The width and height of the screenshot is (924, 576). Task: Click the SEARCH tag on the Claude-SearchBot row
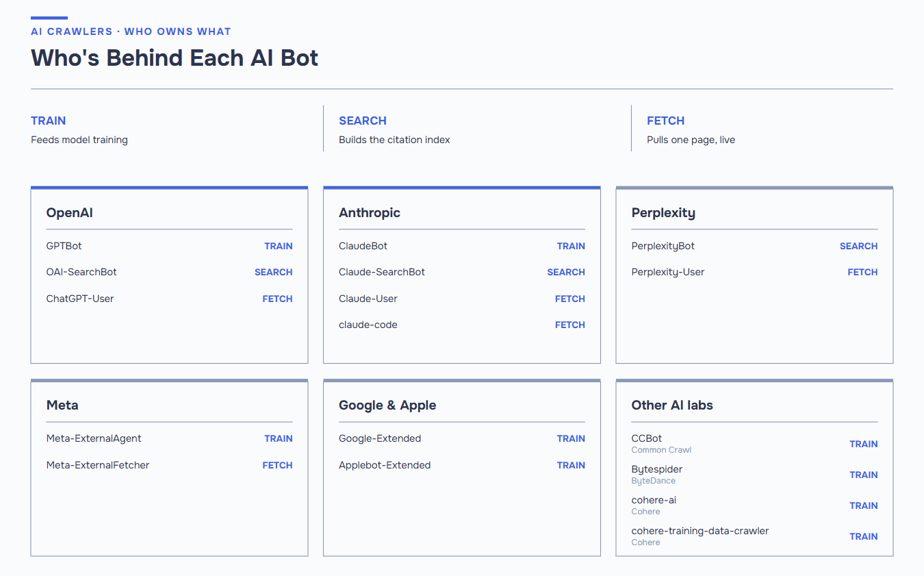point(566,272)
